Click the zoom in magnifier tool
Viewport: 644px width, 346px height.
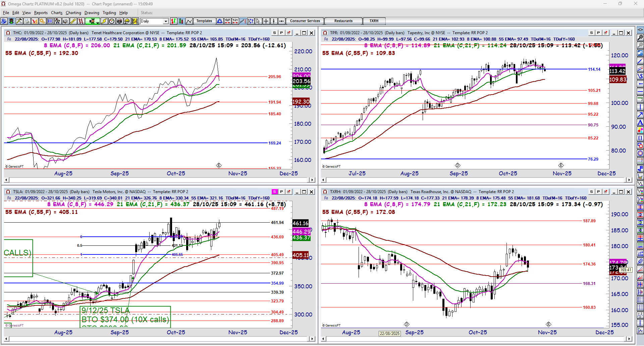(640, 38)
